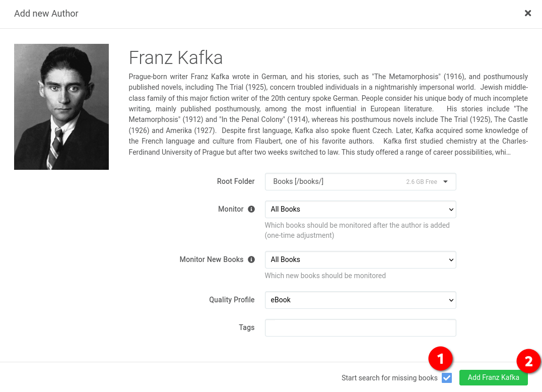Click the Add Franz Kafka button
The height and width of the screenshot is (392, 542).
(493, 377)
